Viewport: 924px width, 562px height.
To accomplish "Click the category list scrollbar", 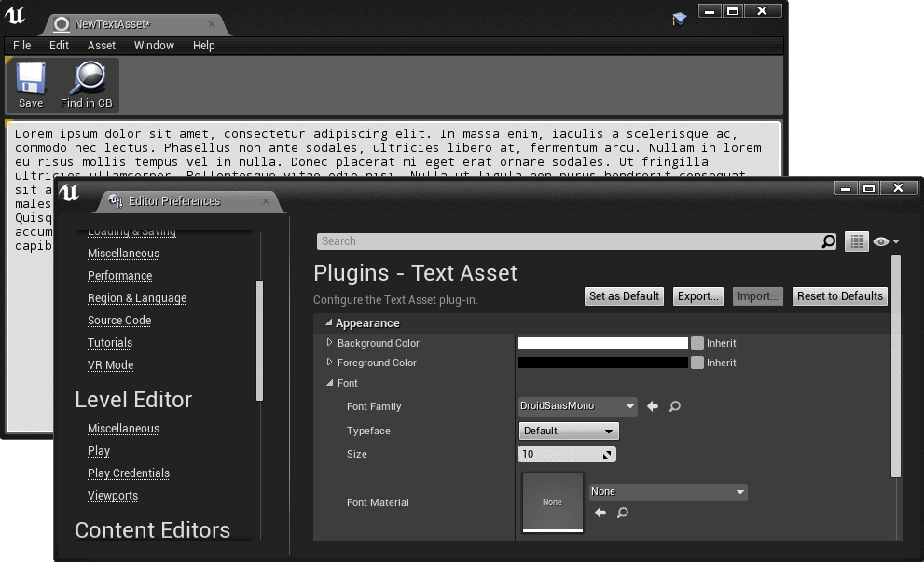I will [x=259, y=341].
